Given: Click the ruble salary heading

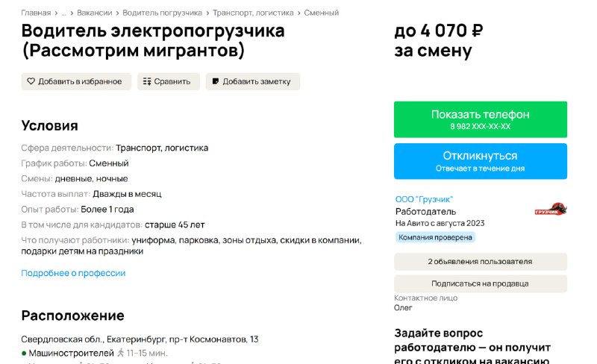Looking at the screenshot, I should click(439, 41).
